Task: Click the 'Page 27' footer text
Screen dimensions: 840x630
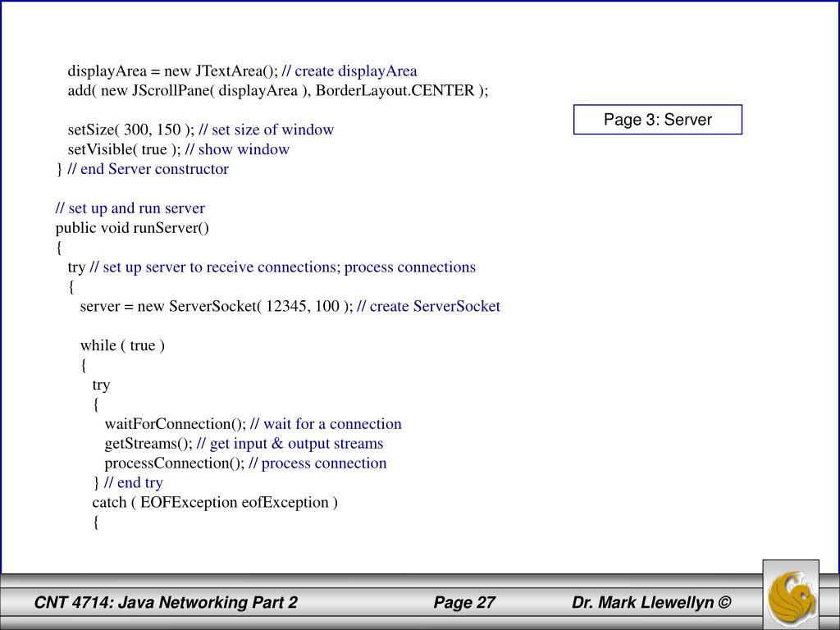Action: point(464,603)
